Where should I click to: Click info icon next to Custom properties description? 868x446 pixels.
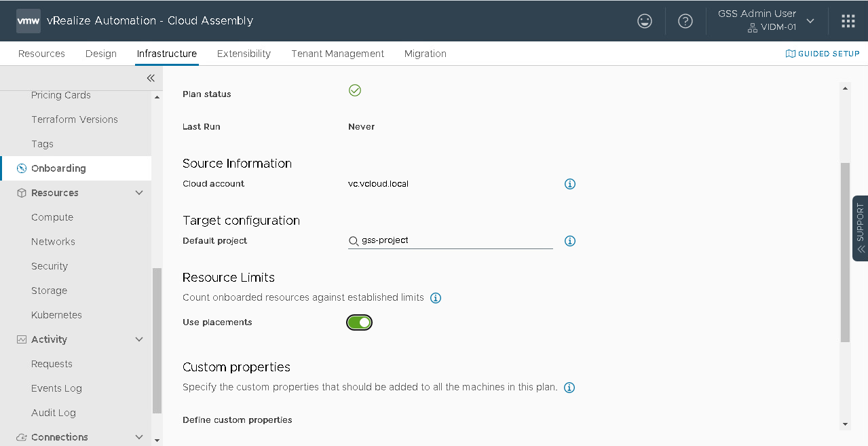(x=569, y=388)
